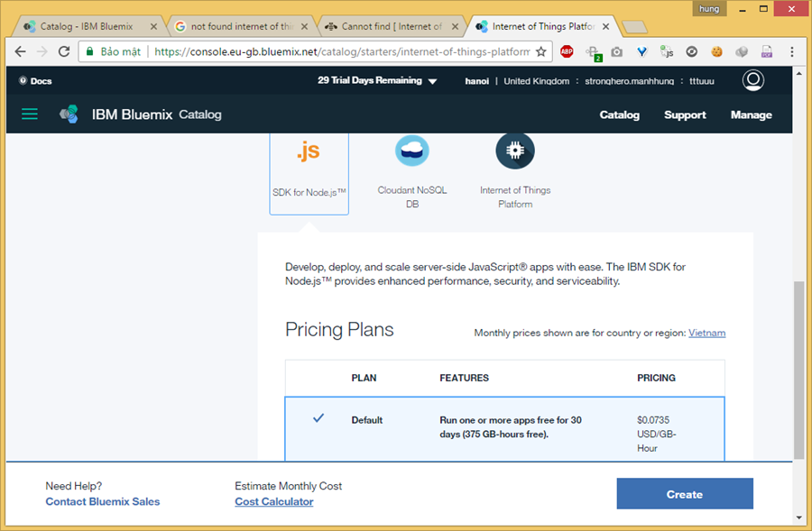
Task: Open the hamburger navigation menu
Action: click(x=30, y=114)
